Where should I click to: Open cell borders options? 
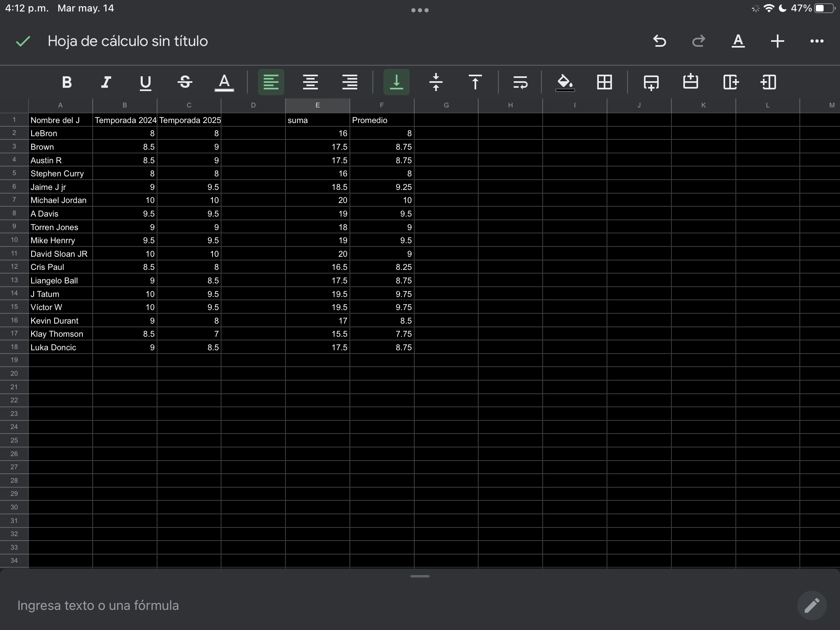pyautogui.click(x=605, y=82)
